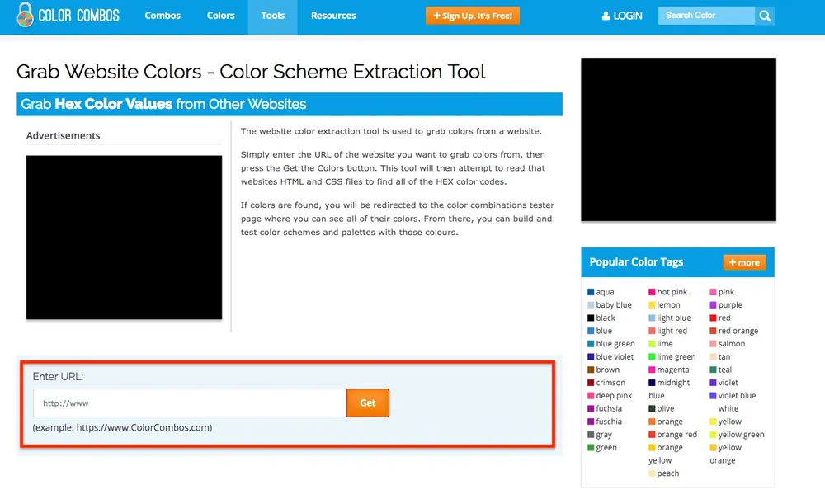Click the olive swatch icon
The width and height of the screenshot is (825, 504).
click(652, 409)
